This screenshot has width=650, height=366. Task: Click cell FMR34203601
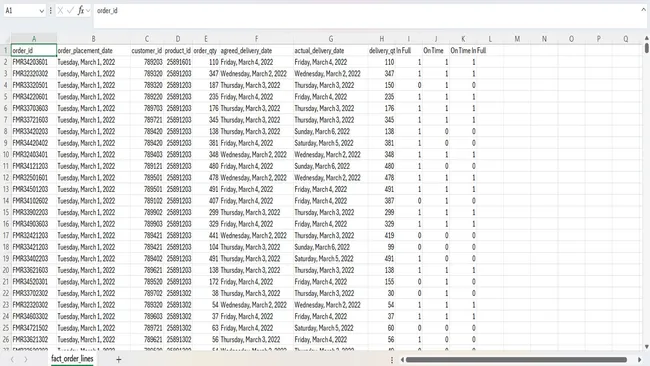pos(34,62)
